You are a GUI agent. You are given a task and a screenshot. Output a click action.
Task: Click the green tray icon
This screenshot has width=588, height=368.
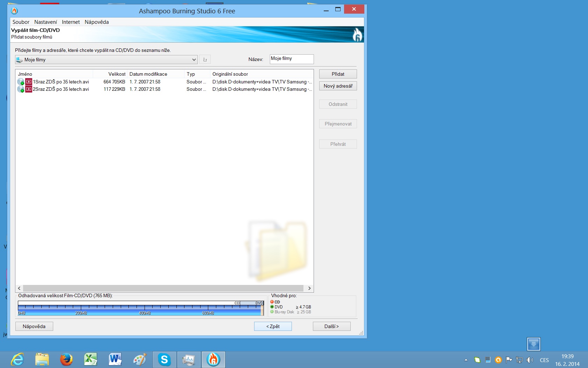(x=477, y=360)
